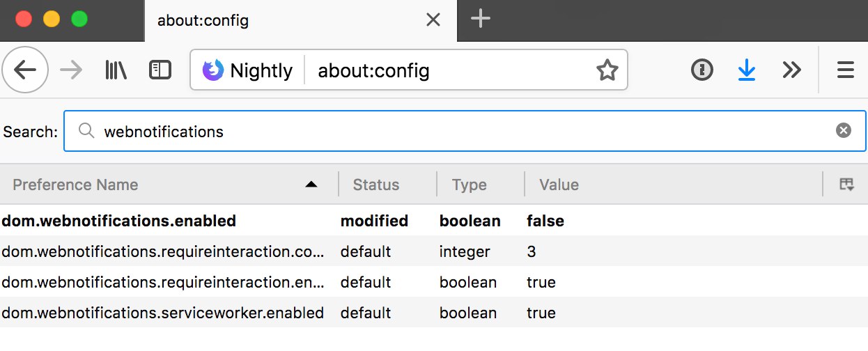Viewport: 868px width, 351px height.
Task: Clear the search field text
Action: [x=844, y=130]
